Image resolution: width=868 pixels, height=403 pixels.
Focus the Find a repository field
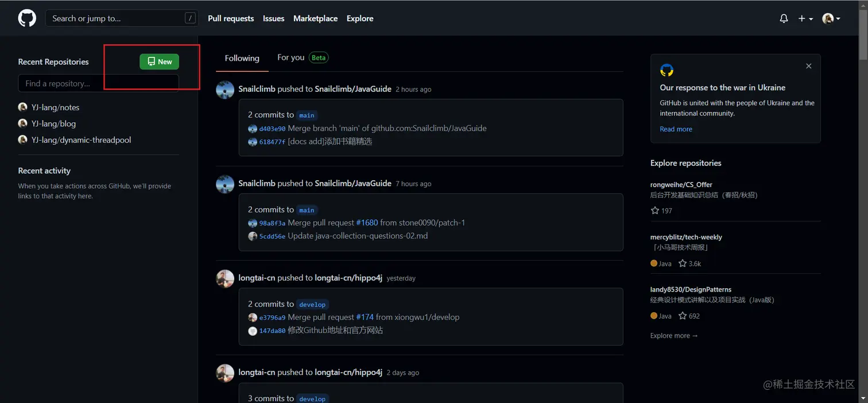tap(98, 83)
